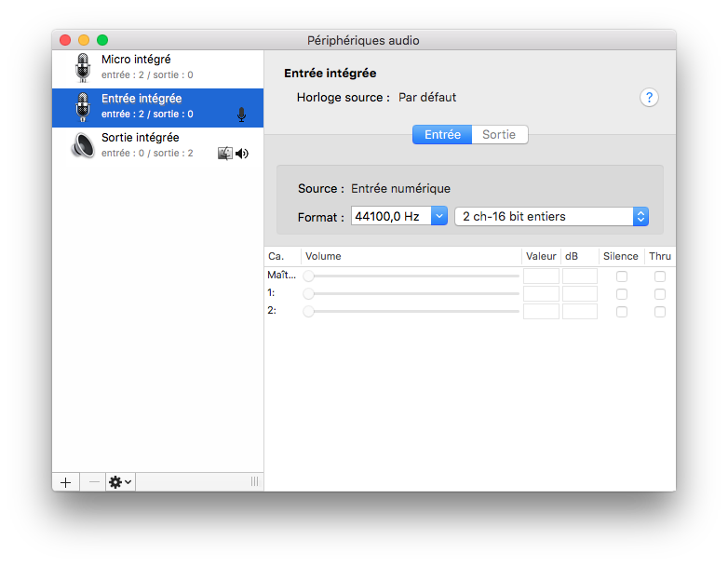Close the Périphériques audio window
Image resolution: width=728 pixels, height=566 pixels.
(x=65, y=40)
